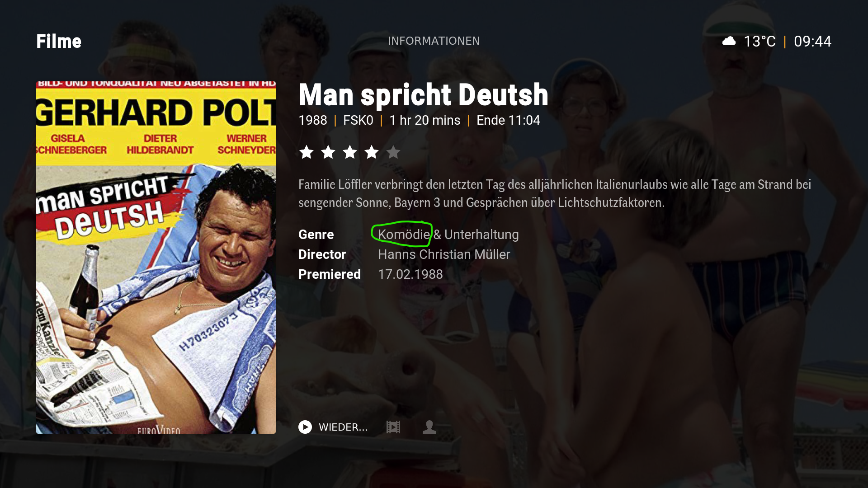Select the second rating star

pos(328,152)
